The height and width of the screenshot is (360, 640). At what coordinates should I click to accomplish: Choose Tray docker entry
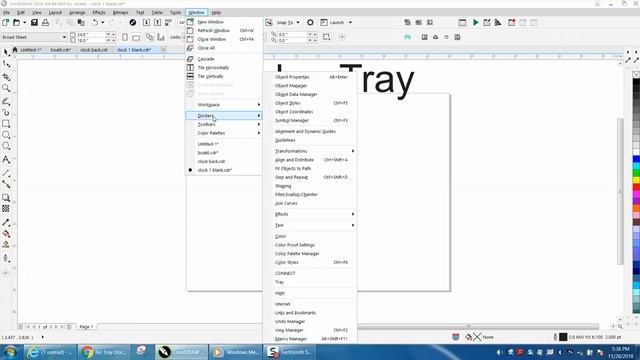(310, 282)
